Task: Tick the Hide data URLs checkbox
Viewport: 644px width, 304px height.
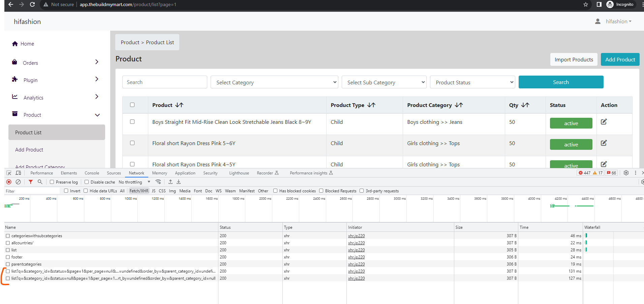Action: tap(86, 191)
